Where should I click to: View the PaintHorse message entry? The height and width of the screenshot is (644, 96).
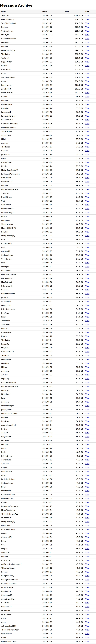pyautogui.click(x=87, y=70)
